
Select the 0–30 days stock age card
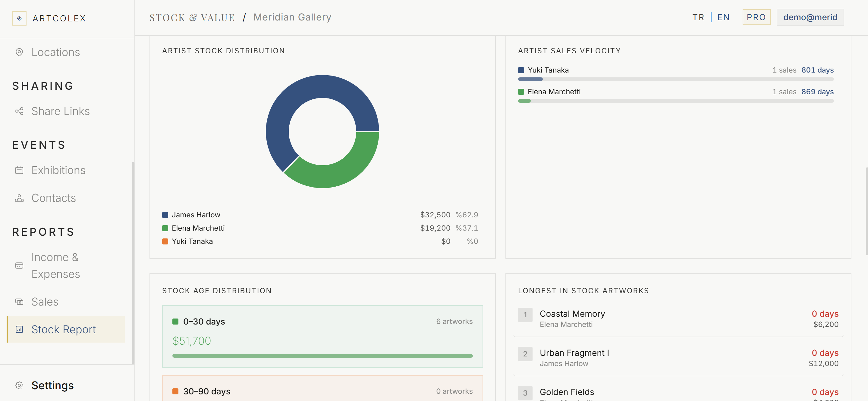[322, 336]
